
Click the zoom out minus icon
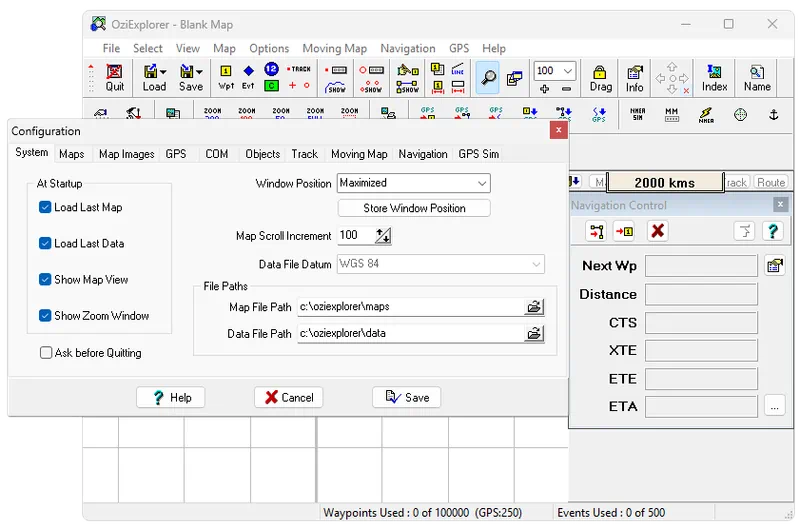[566, 89]
